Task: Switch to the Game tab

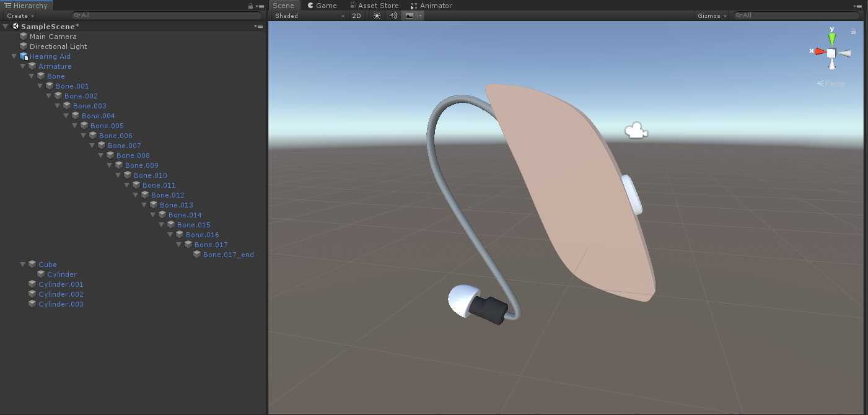Action: (x=322, y=6)
